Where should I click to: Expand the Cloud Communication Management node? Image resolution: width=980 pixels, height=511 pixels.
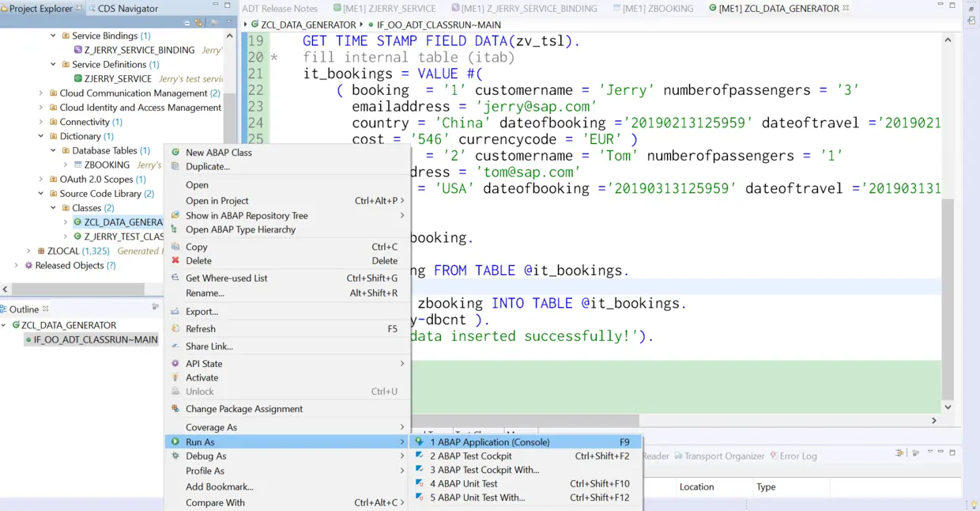click(x=41, y=93)
